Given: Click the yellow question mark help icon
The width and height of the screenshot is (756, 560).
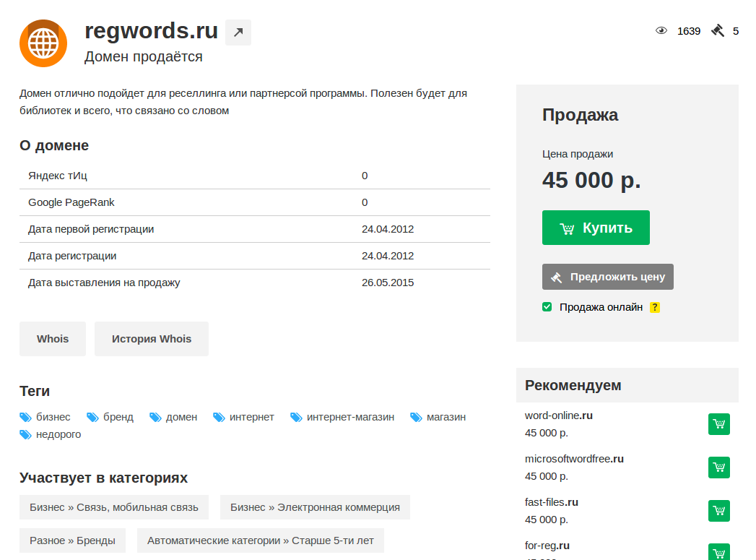Looking at the screenshot, I should click(x=654, y=307).
